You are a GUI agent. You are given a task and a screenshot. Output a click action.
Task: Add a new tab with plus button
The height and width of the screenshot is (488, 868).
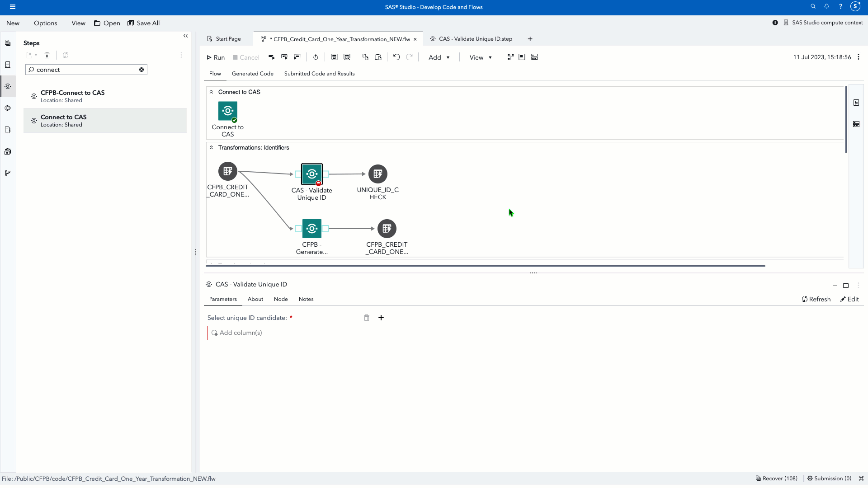click(530, 39)
